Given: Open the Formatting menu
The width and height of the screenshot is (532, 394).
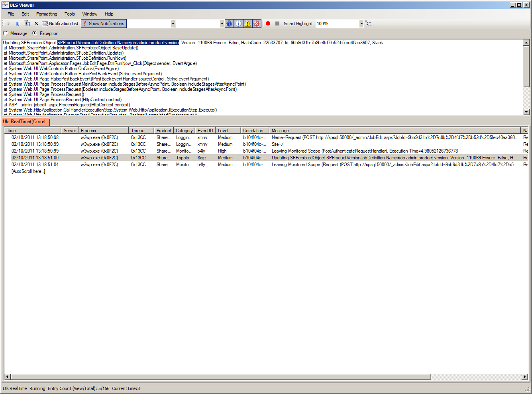Looking at the screenshot, I should coord(47,14).
